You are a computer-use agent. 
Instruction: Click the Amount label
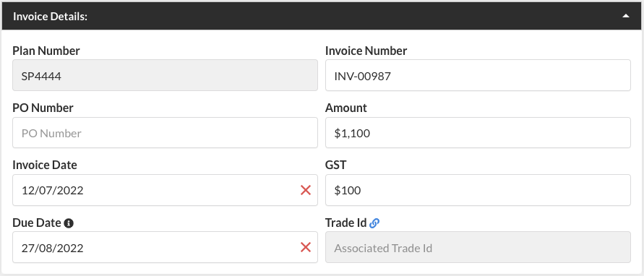point(345,108)
